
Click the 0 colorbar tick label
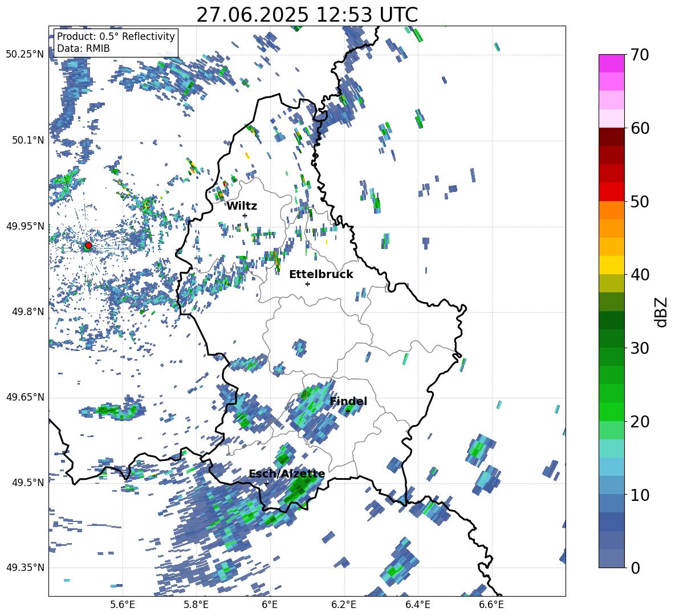(x=635, y=568)
